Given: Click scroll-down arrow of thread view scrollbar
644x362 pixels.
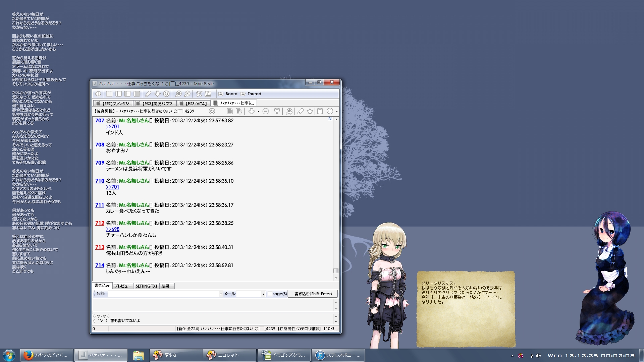Looking at the screenshot, I should (x=336, y=278).
